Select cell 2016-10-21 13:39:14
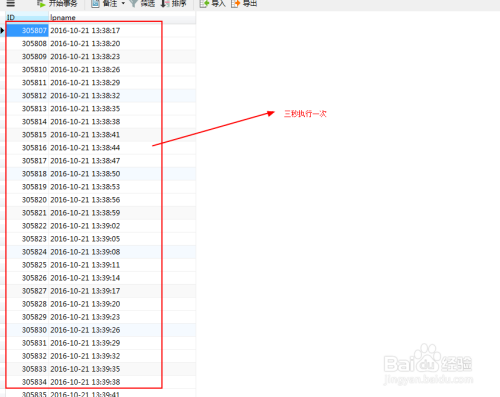 coord(122,277)
